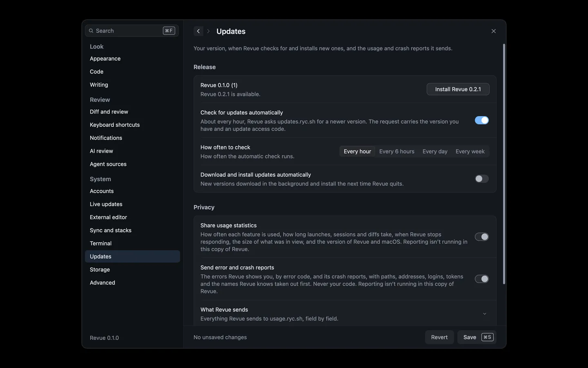Screen dimensions: 588x368
Task: Focus the Search settings field
Action: (x=132, y=31)
